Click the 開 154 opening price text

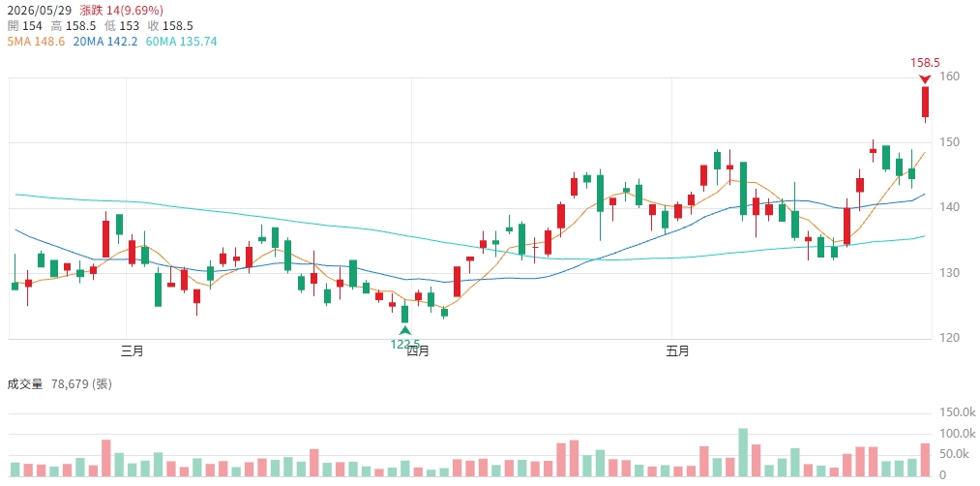25,26
